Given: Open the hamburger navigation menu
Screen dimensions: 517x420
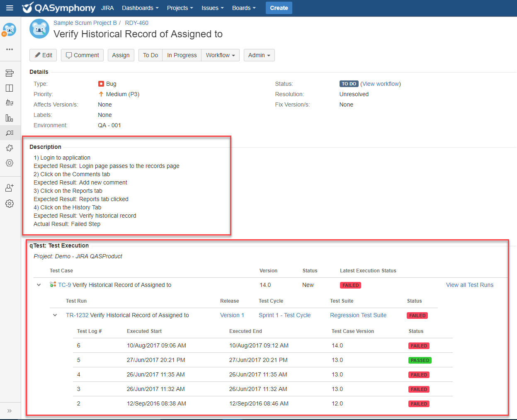Looking at the screenshot, I should pyautogui.click(x=10, y=8).
